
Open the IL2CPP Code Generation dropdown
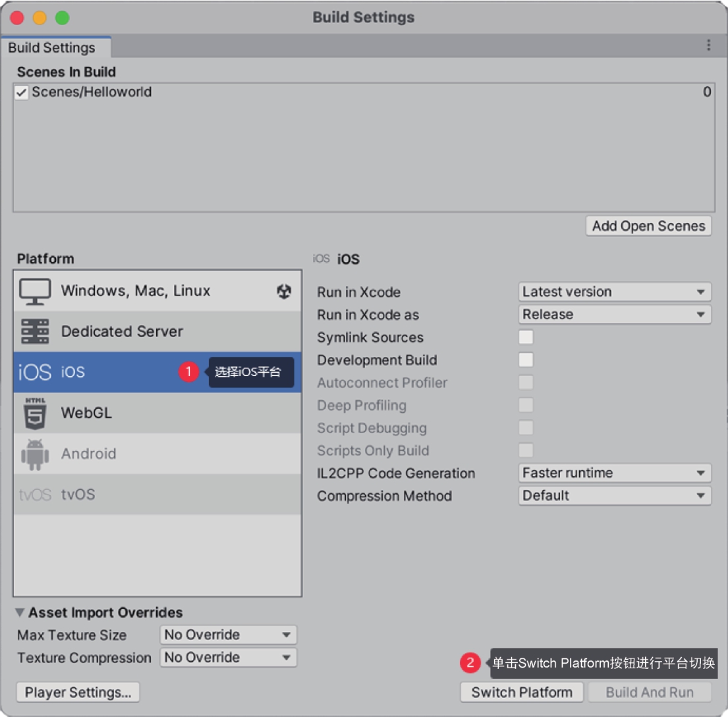[x=614, y=473]
